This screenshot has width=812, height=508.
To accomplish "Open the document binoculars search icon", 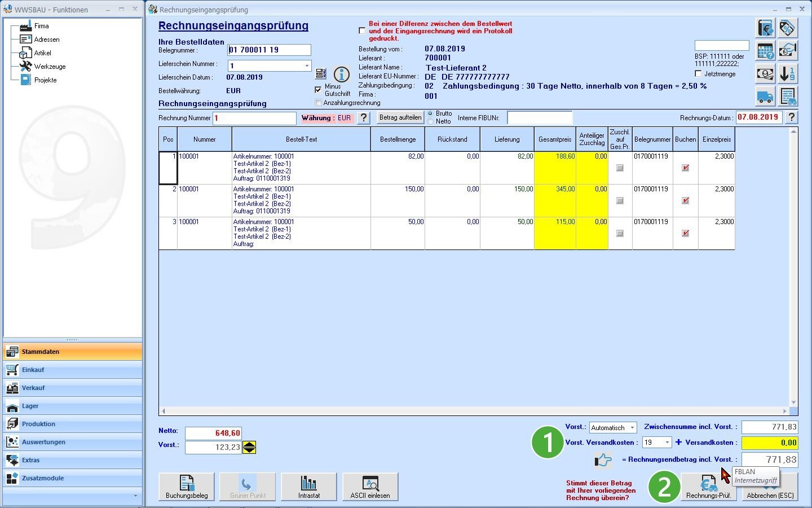I will click(788, 97).
